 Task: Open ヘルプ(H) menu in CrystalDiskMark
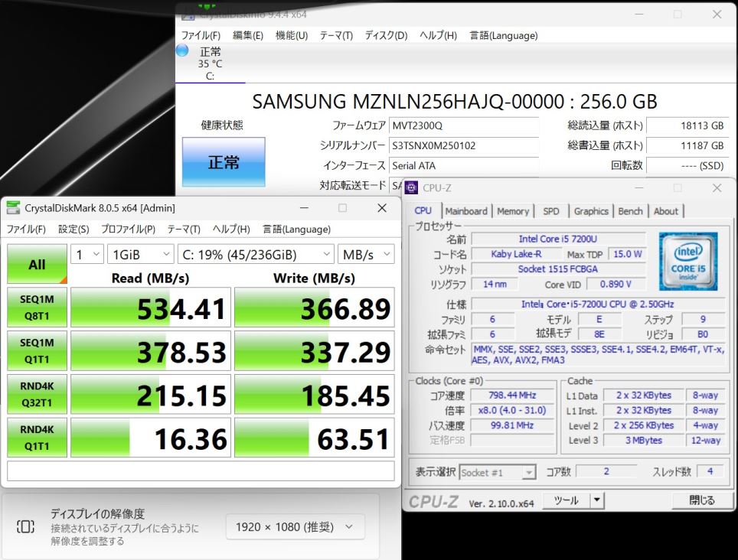231,229
